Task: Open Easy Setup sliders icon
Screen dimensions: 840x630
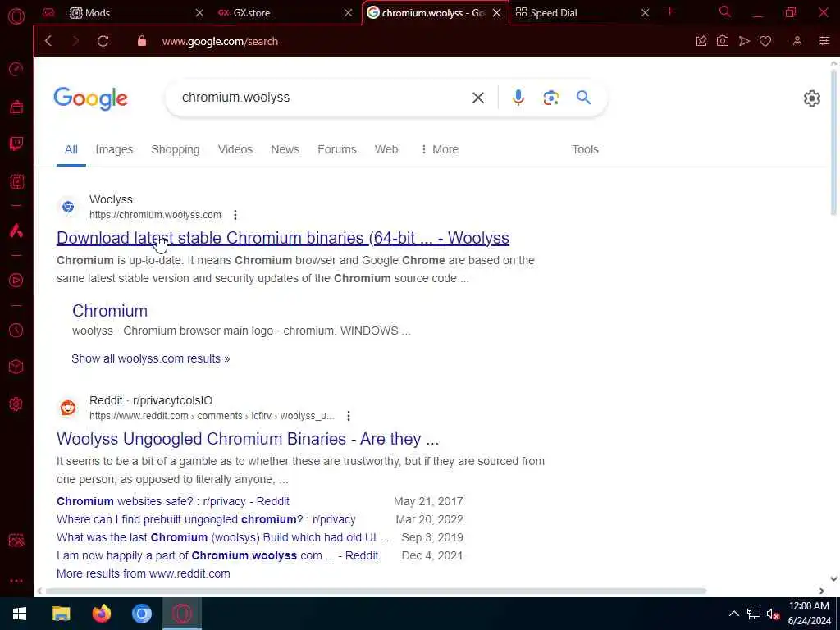Action: click(824, 41)
